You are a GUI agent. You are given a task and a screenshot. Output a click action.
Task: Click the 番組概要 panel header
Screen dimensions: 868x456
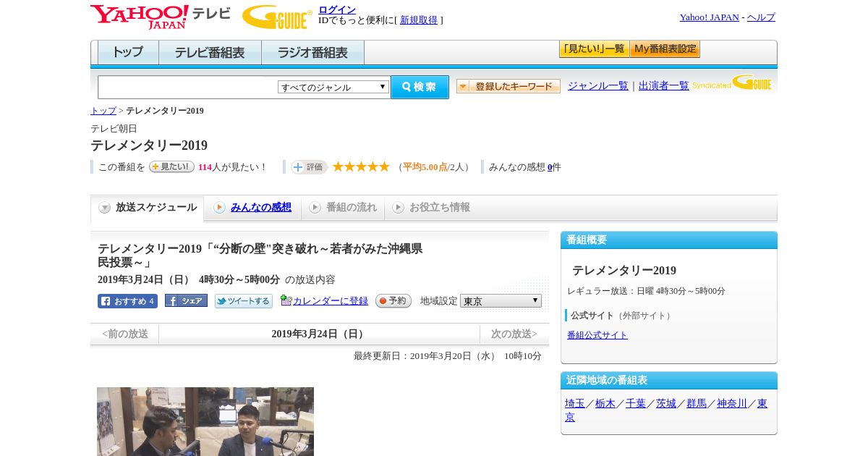click(x=669, y=240)
